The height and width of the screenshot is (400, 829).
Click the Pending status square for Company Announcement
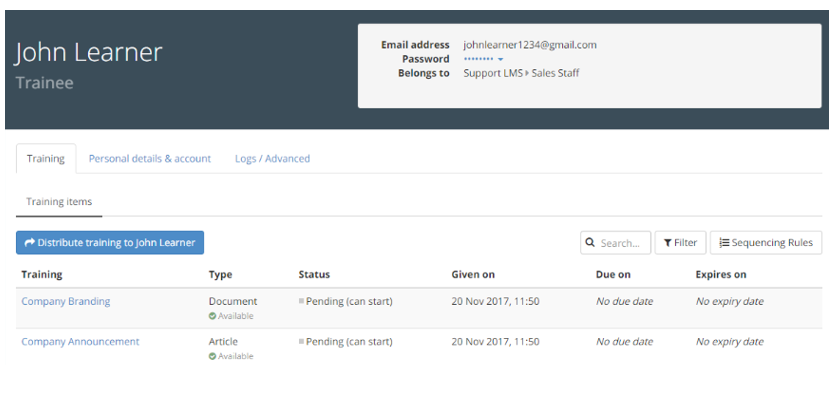[x=301, y=341]
